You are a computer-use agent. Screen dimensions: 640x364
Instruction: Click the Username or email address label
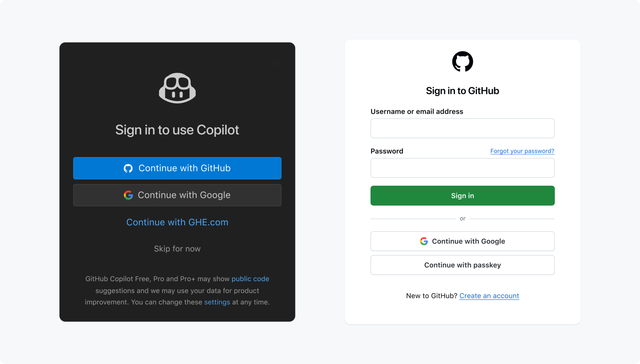[417, 111]
